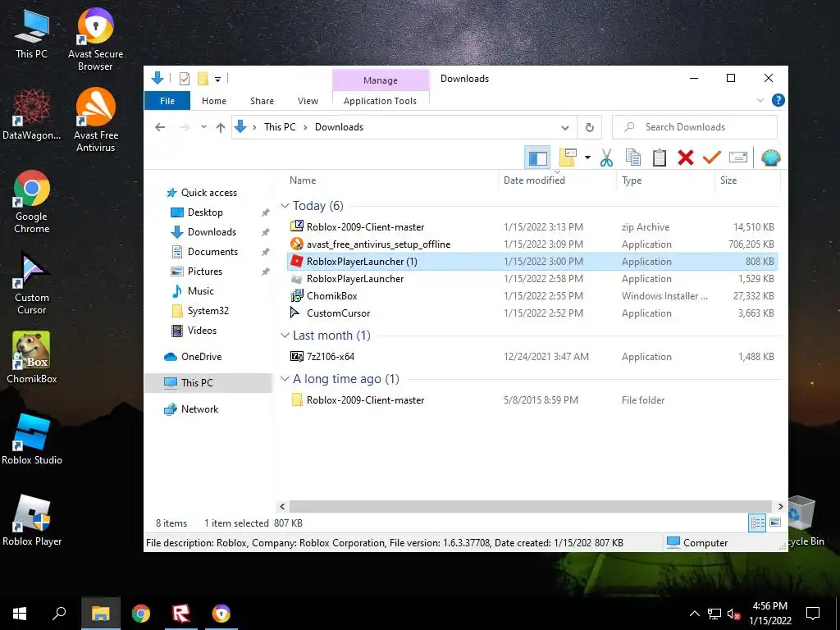Collapse the A long time ago (1) group
This screenshot has height=630, width=840.
(285, 379)
